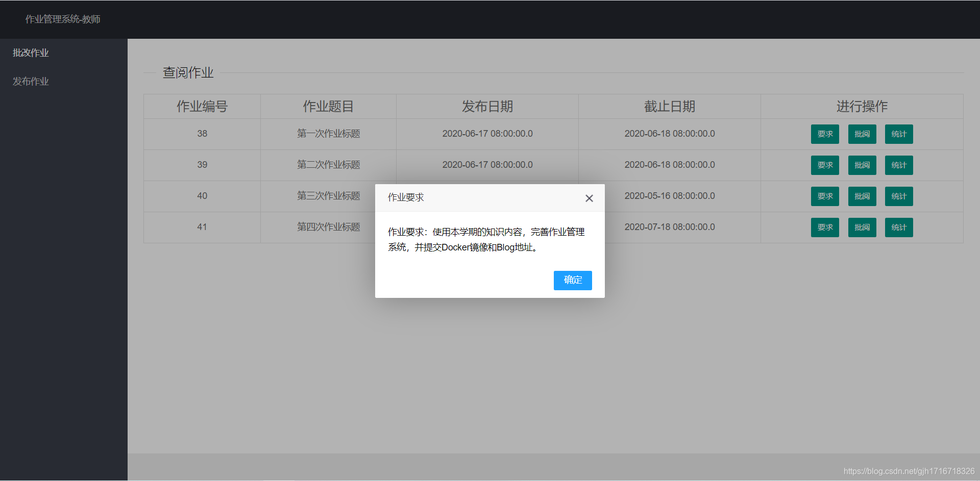Select the 截止日期 column header
The height and width of the screenshot is (481, 980).
pyautogui.click(x=669, y=106)
